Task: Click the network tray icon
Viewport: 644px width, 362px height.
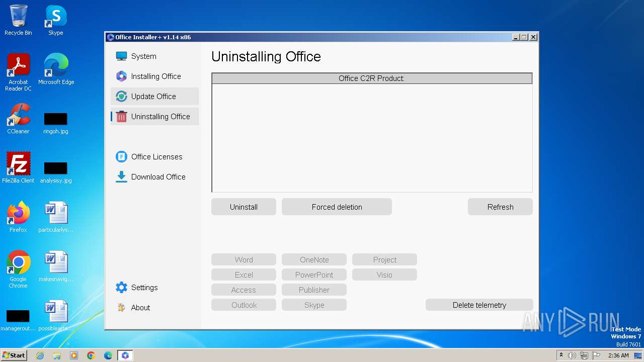Action: pyautogui.click(x=584, y=355)
